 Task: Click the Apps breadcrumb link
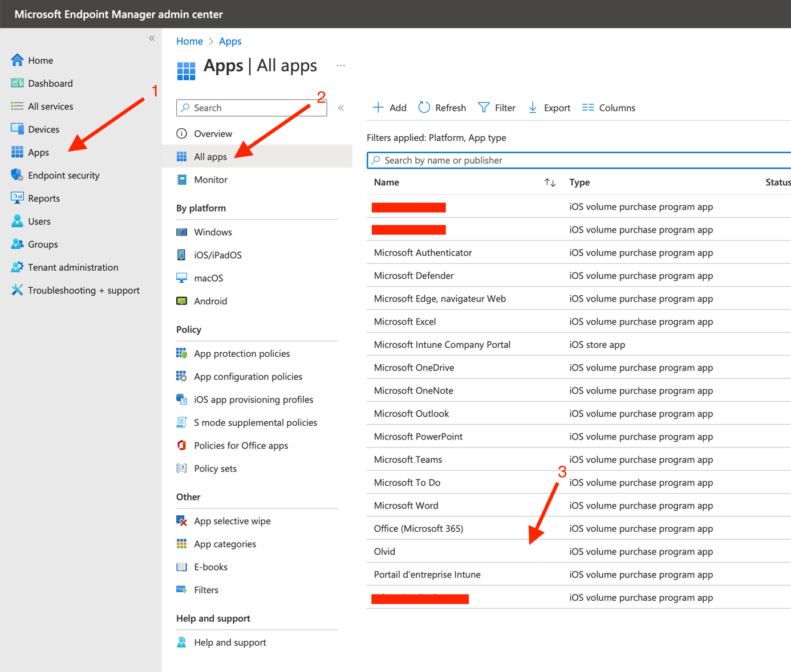pos(230,41)
